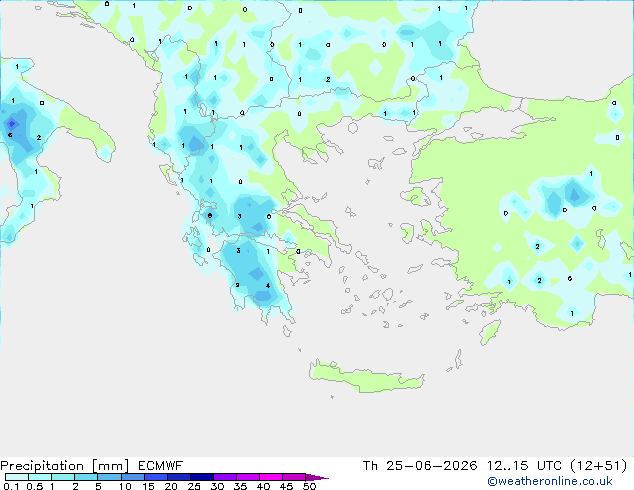Click the 'Precipitation [mm]' title text
The image size is (634, 490).
click(x=65, y=466)
